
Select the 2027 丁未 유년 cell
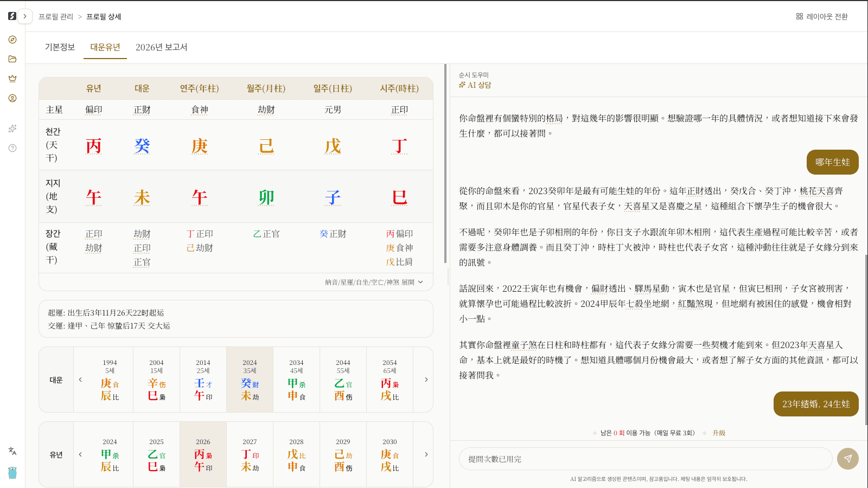pyautogui.click(x=250, y=454)
